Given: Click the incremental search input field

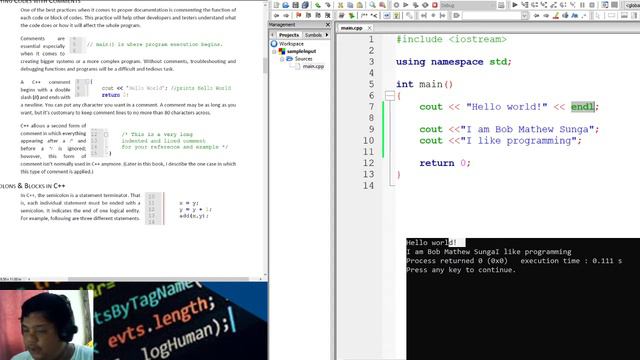Looking at the screenshot, I should click(x=491, y=16).
